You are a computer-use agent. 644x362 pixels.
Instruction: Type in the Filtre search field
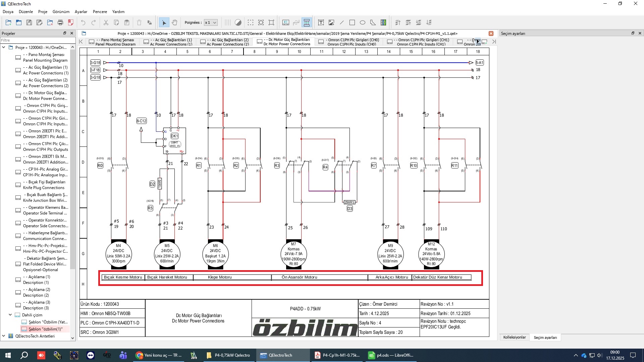point(37,40)
